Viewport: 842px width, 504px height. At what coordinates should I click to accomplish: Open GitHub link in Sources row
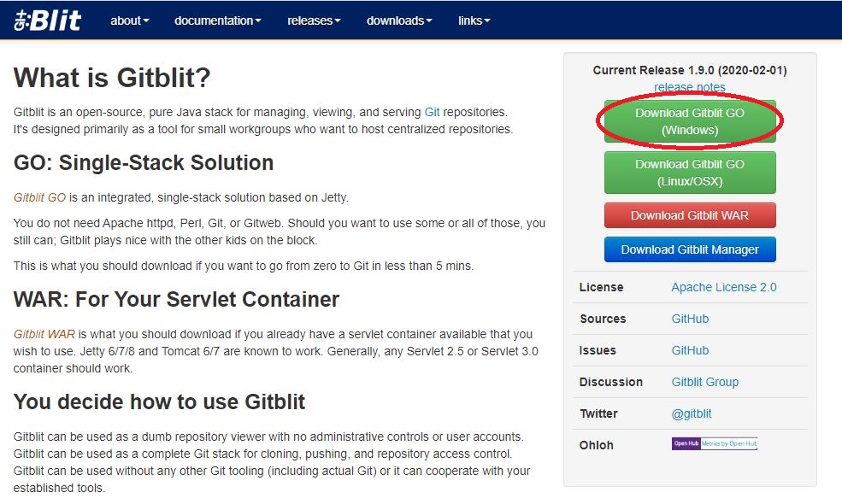tap(690, 319)
